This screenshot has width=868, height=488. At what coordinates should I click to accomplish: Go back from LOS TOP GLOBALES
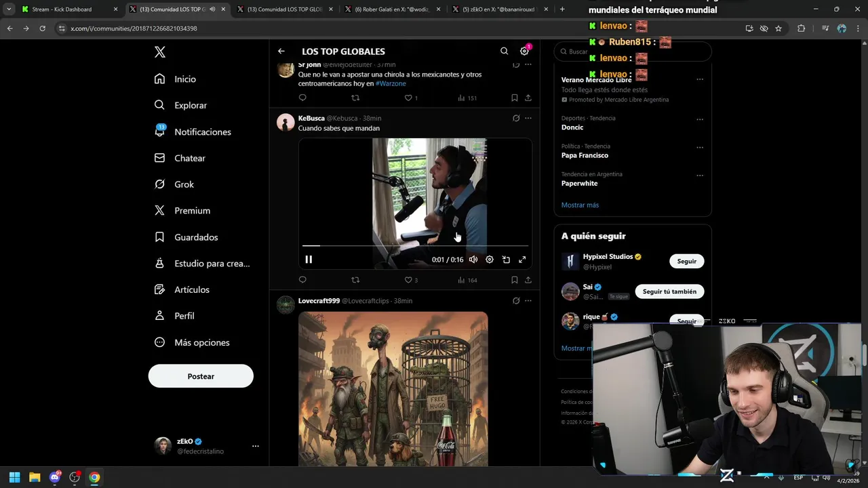tap(281, 52)
